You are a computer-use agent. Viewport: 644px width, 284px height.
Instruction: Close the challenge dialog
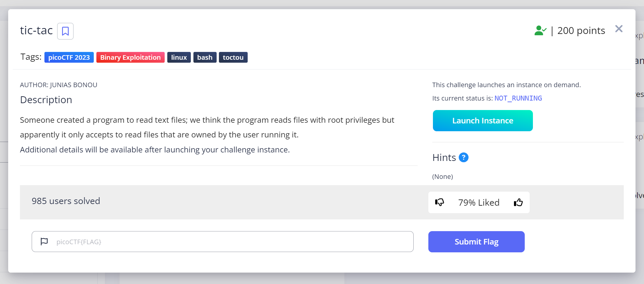(619, 29)
